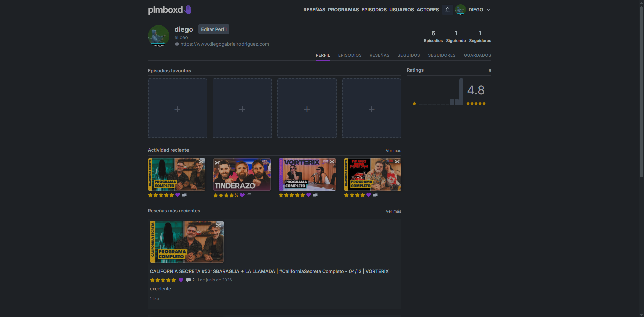Click Ver más for Actividad reciente
This screenshot has width=644, height=317.
393,151
